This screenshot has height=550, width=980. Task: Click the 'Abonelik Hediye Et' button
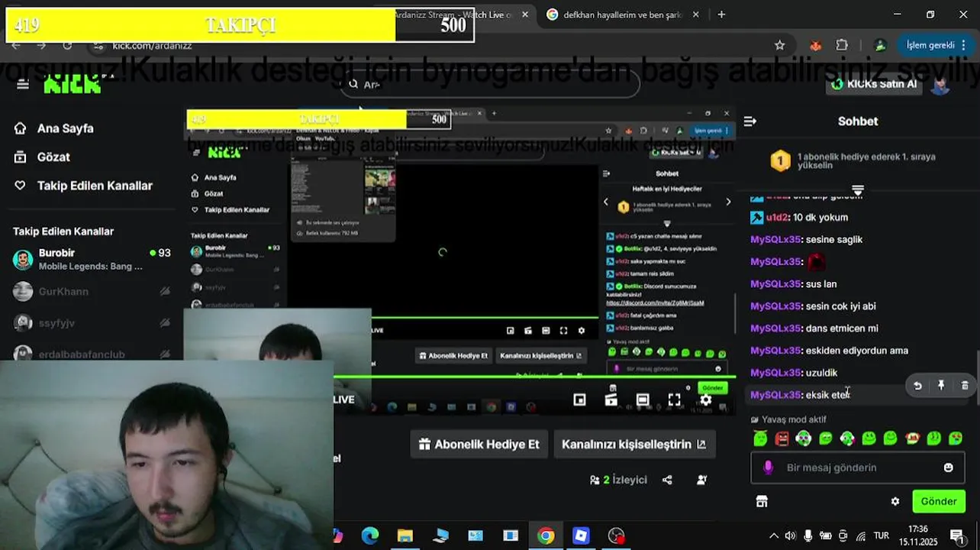point(479,445)
